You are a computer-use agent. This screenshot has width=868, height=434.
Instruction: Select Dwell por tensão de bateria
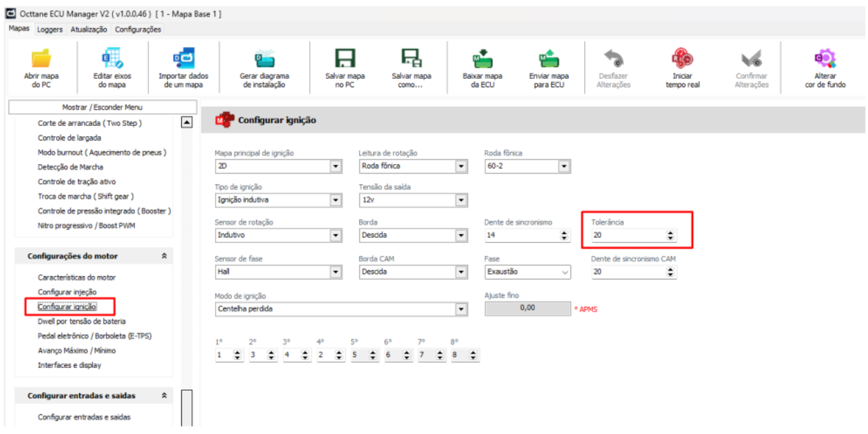(81, 321)
